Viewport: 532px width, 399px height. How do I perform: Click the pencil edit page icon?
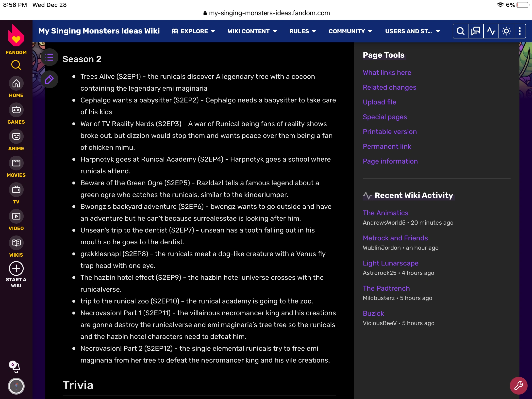[x=49, y=79]
